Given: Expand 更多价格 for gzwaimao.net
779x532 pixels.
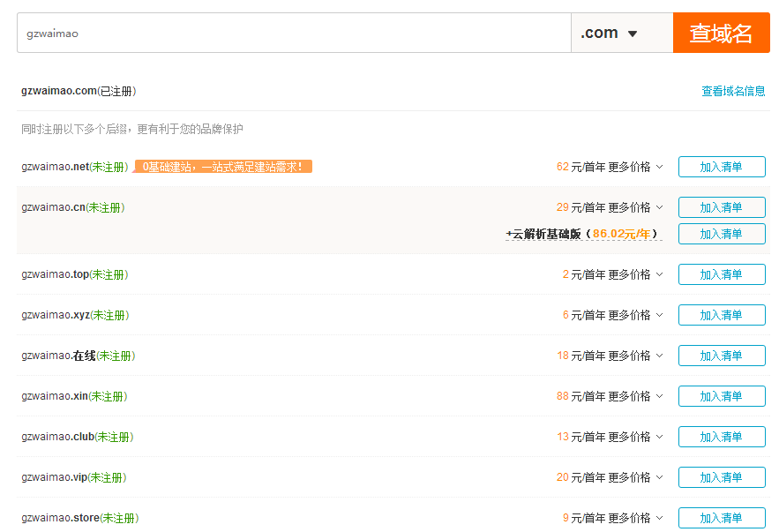Looking at the screenshot, I should click(x=635, y=167).
